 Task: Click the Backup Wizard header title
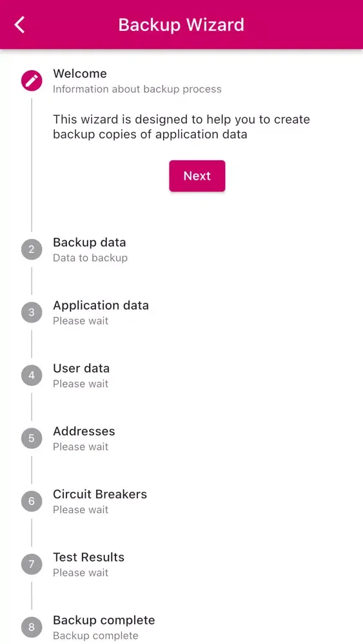(181, 24)
